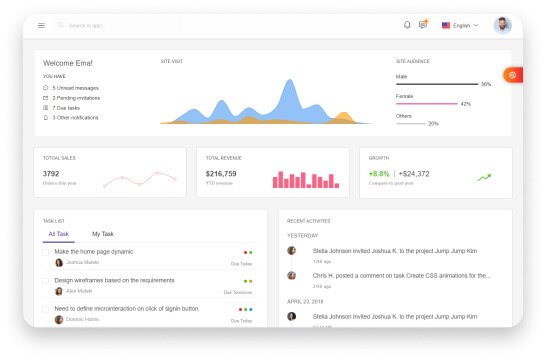Open 5 Unread messages
546x360 pixels.
click(76, 88)
